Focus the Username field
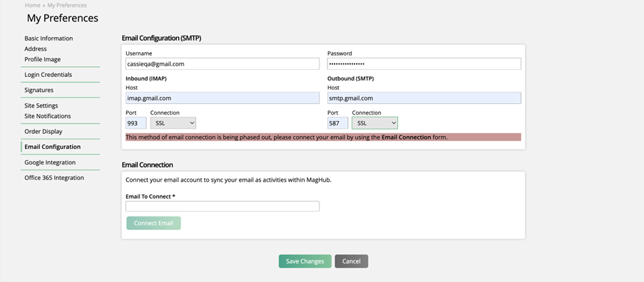Screen dimensions: 644x282 tap(223, 64)
